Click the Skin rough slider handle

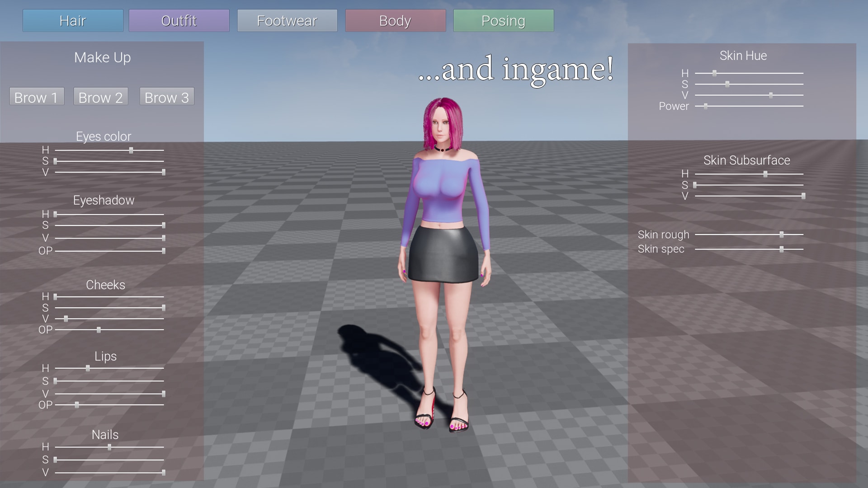point(782,235)
